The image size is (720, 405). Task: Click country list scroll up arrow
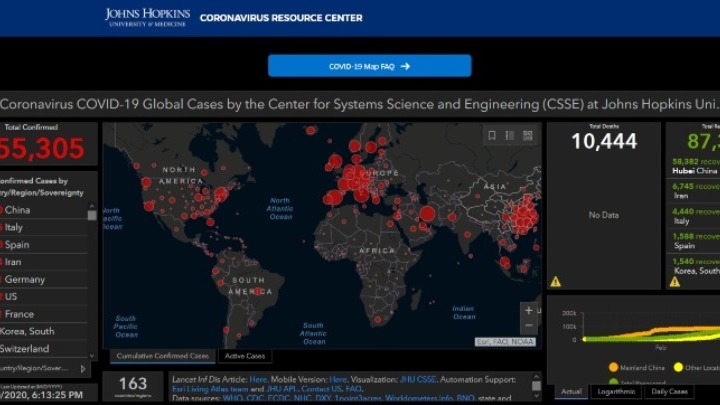92,206
